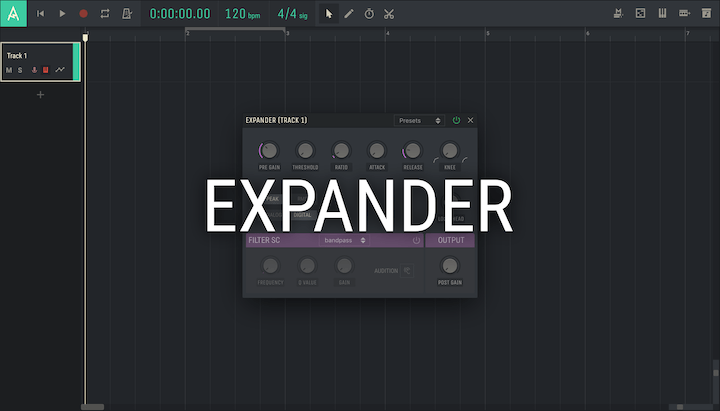This screenshot has height=411, width=720.
Task: Toggle the Filter SC power button
Action: [416, 240]
